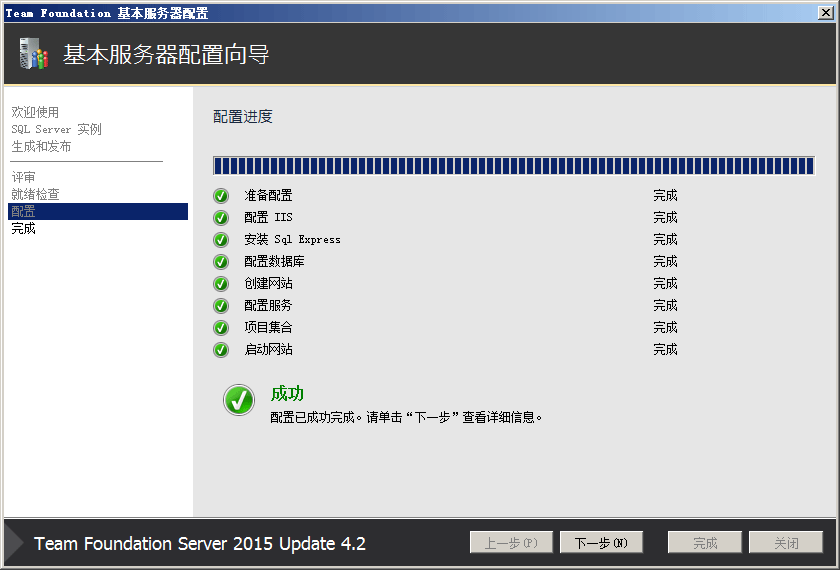
Task: Select highlighted 配置 step in sidebar
Action: coord(98,211)
